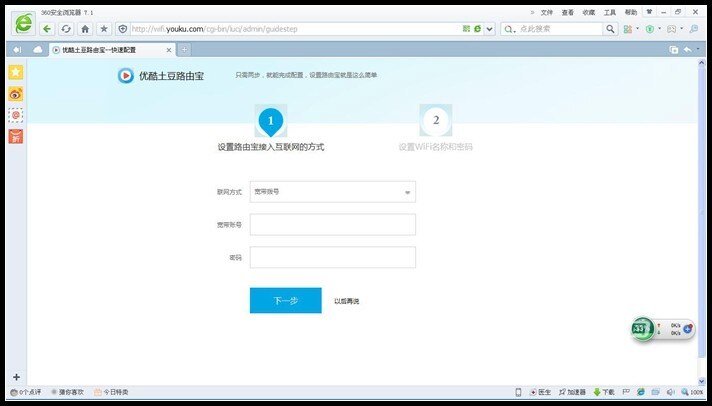Reload the page with the refresh icon
Screen dimensions: 712x406
(x=66, y=29)
